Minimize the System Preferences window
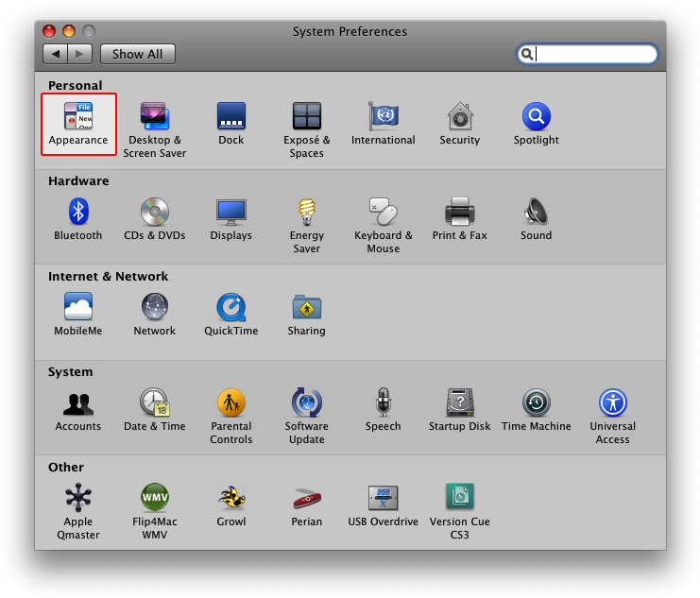This screenshot has height=598, width=700. pyautogui.click(x=69, y=31)
